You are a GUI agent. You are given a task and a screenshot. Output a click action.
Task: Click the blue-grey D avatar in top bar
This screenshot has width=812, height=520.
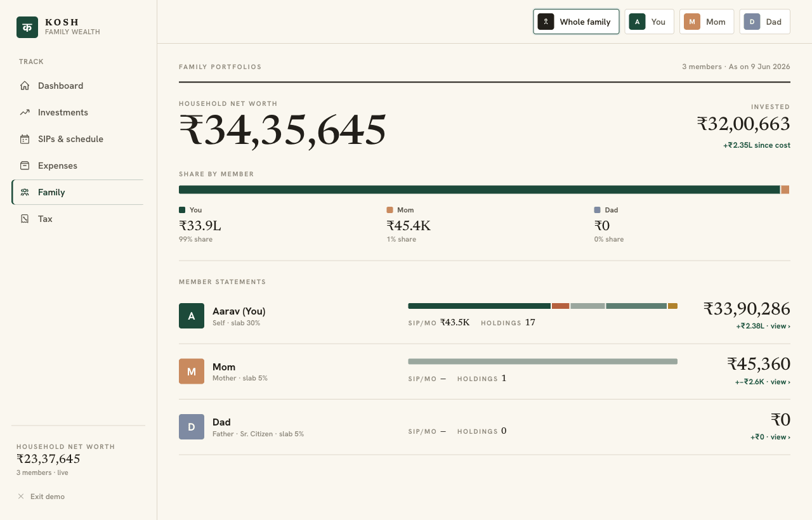tap(752, 22)
